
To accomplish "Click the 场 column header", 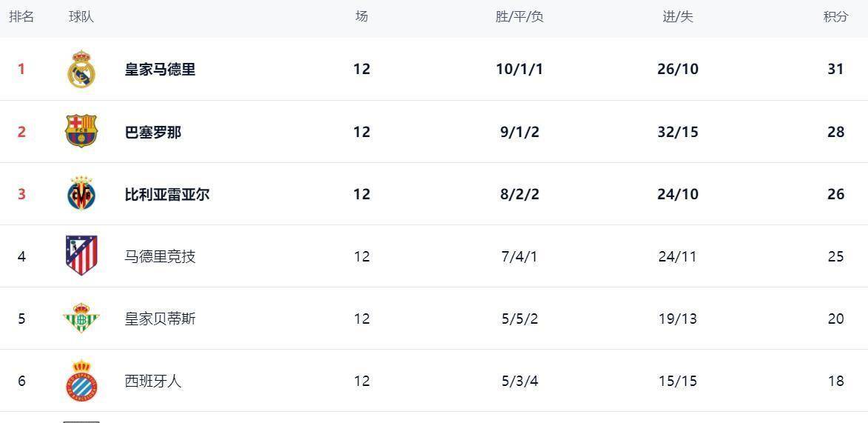I will tap(361, 16).
